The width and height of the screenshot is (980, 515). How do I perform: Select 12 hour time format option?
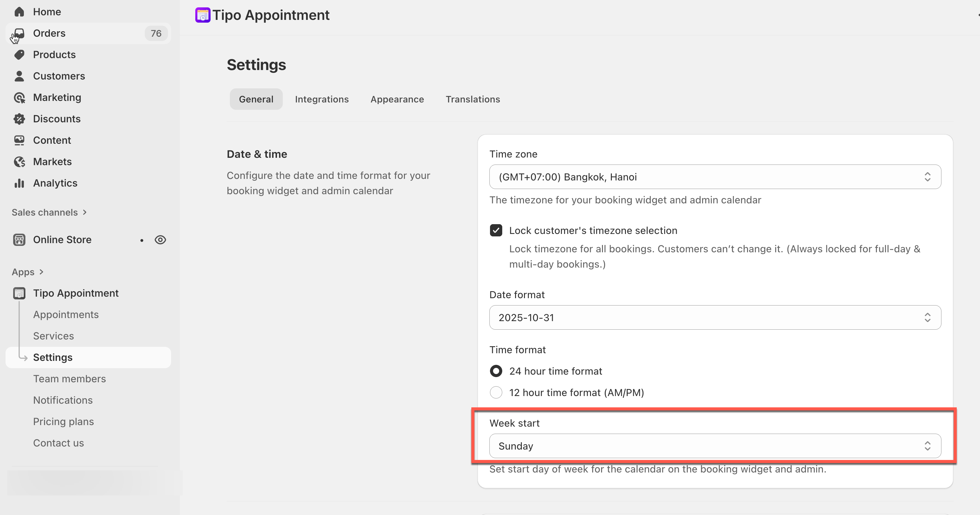tap(496, 393)
